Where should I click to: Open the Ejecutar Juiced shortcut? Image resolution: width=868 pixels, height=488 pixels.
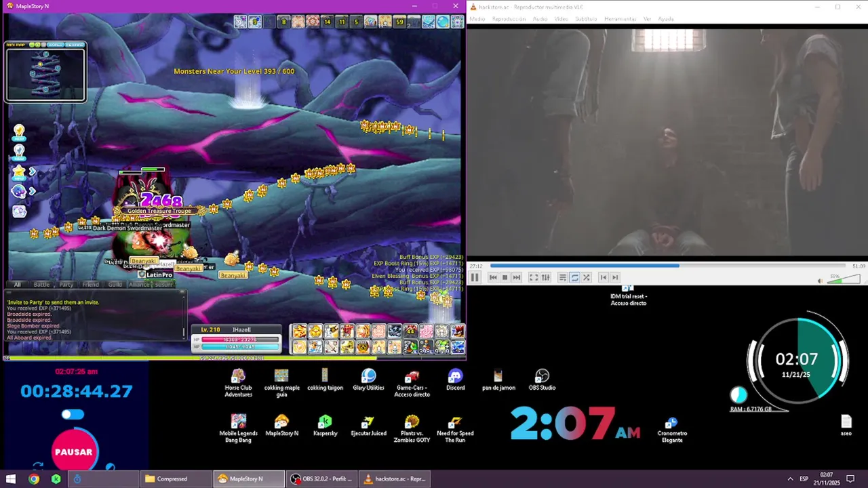368,425
